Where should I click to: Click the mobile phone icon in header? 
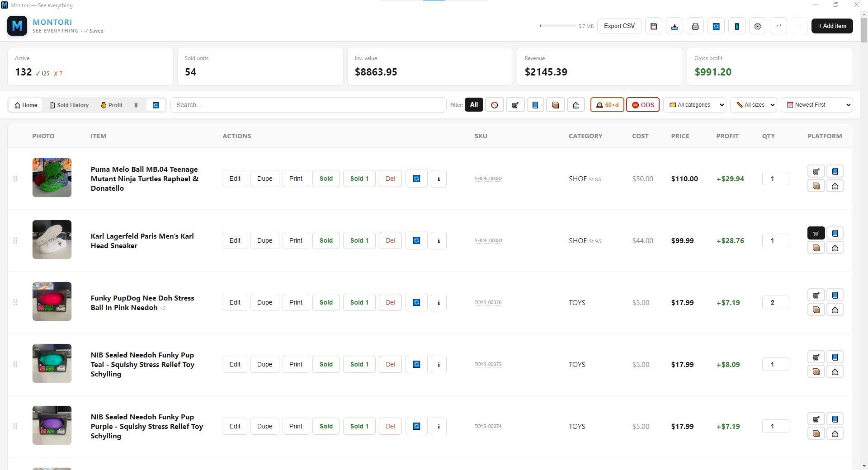click(737, 26)
